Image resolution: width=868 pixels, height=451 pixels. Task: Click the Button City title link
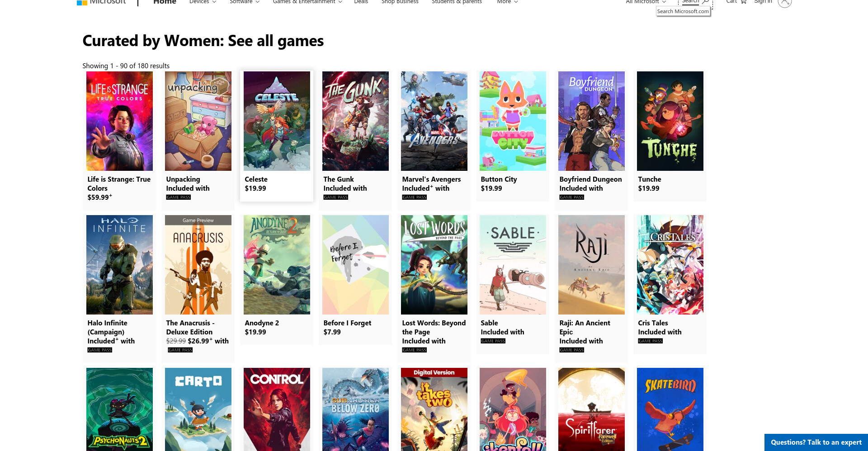[x=499, y=179]
